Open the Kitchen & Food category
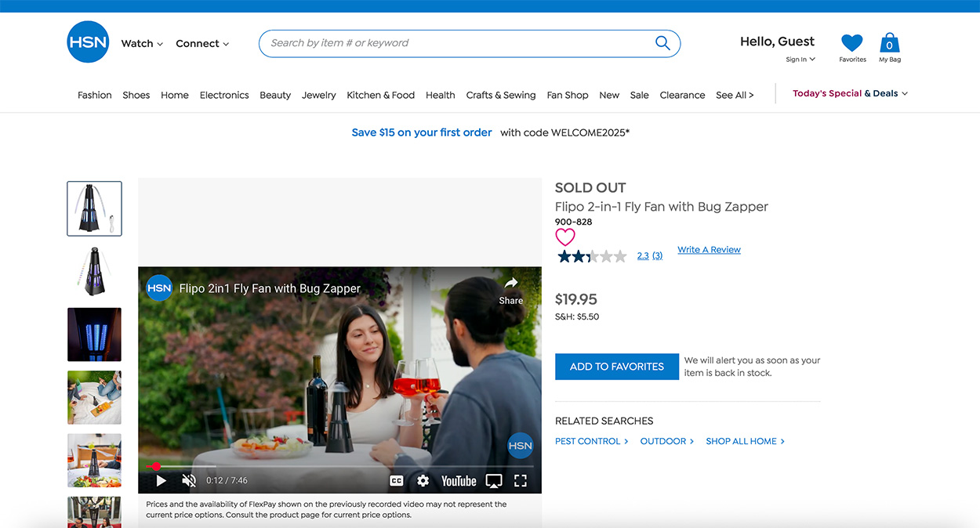 [381, 95]
